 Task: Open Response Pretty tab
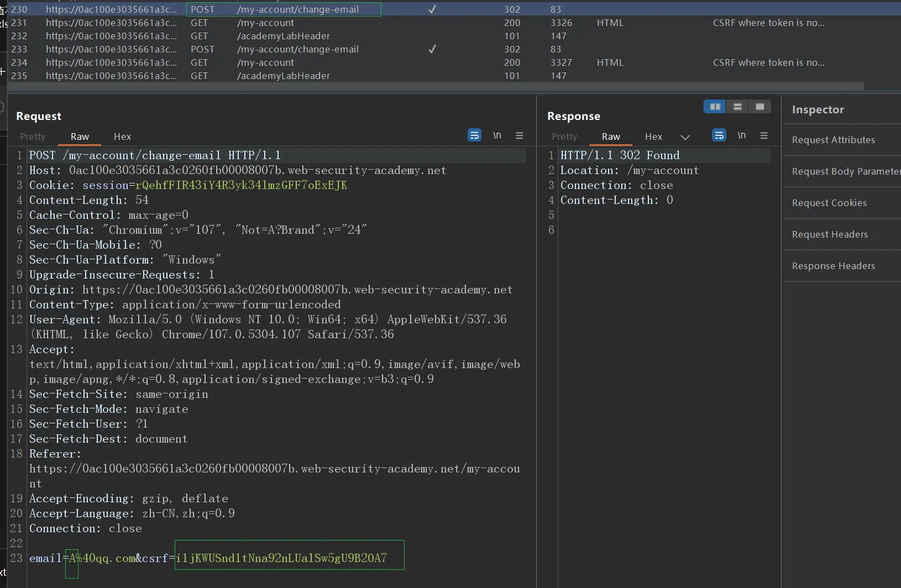(x=564, y=136)
